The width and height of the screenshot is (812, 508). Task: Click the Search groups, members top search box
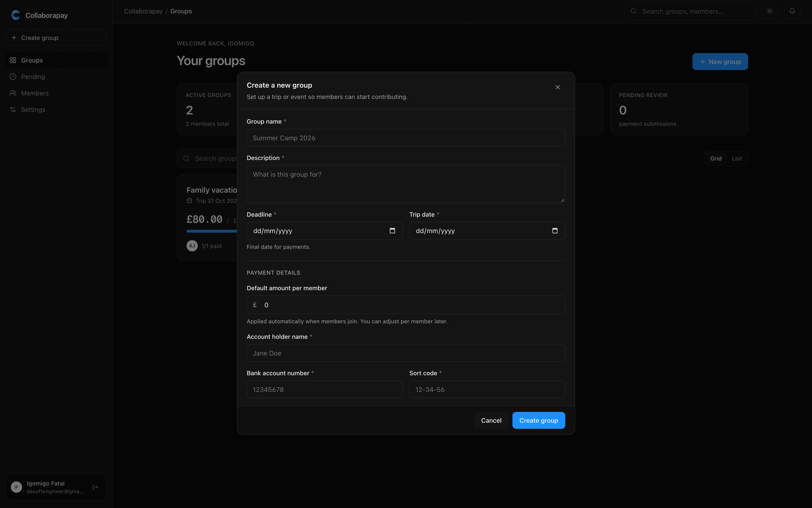[x=690, y=11]
